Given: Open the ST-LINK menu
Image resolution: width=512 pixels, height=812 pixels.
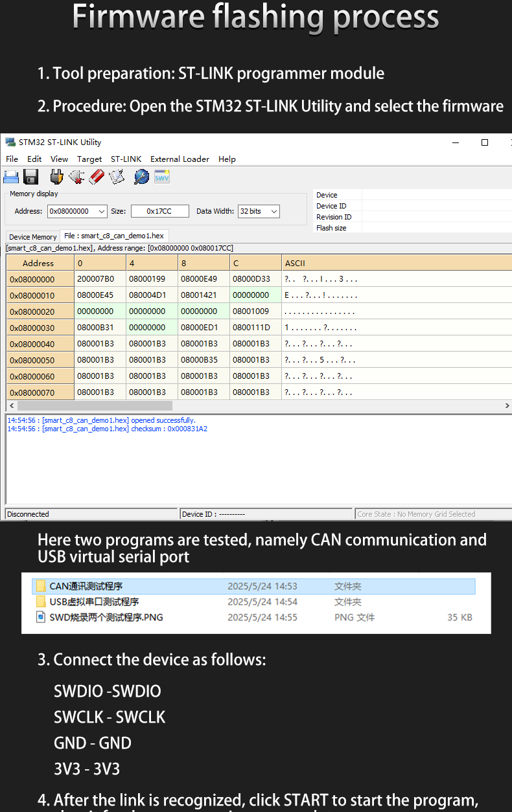Looking at the screenshot, I should pos(126,159).
